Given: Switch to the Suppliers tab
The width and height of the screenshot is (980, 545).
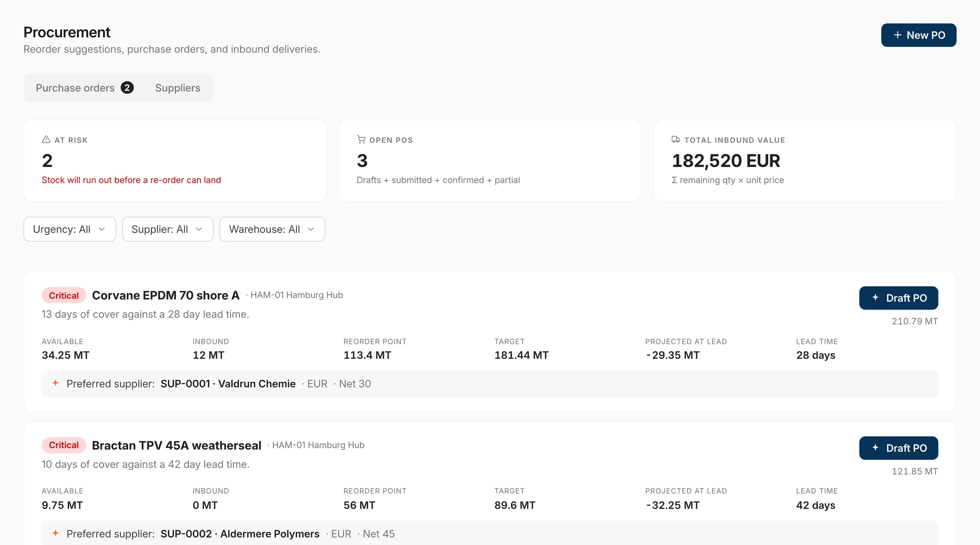Looking at the screenshot, I should click(x=178, y=88).
